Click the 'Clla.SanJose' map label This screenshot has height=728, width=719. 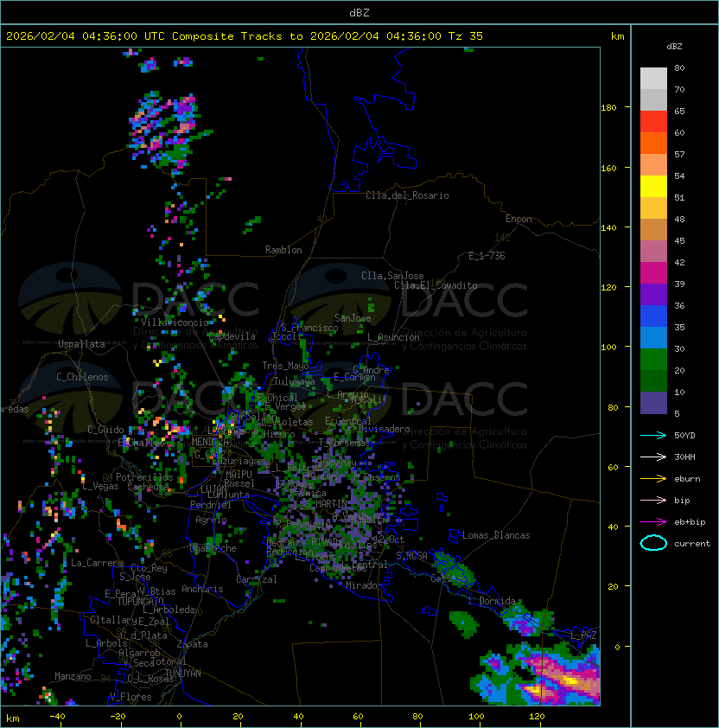click(392, 276)
